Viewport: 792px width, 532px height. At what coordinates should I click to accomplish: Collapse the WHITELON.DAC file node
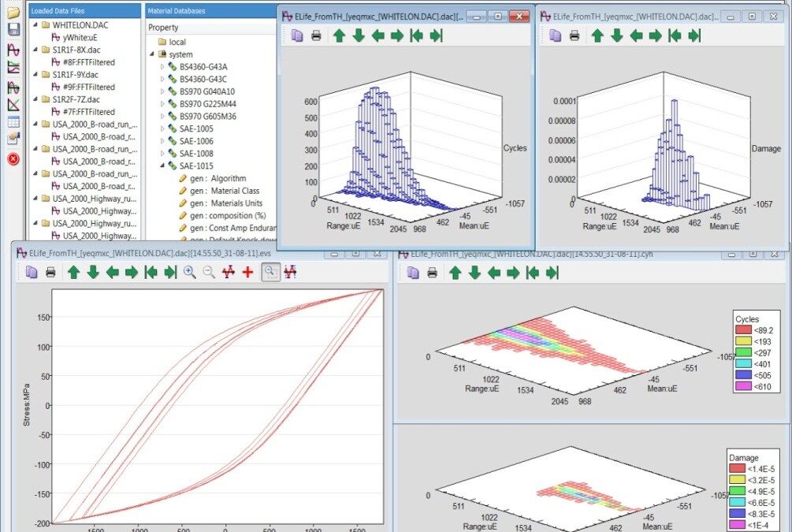point(35,24)
